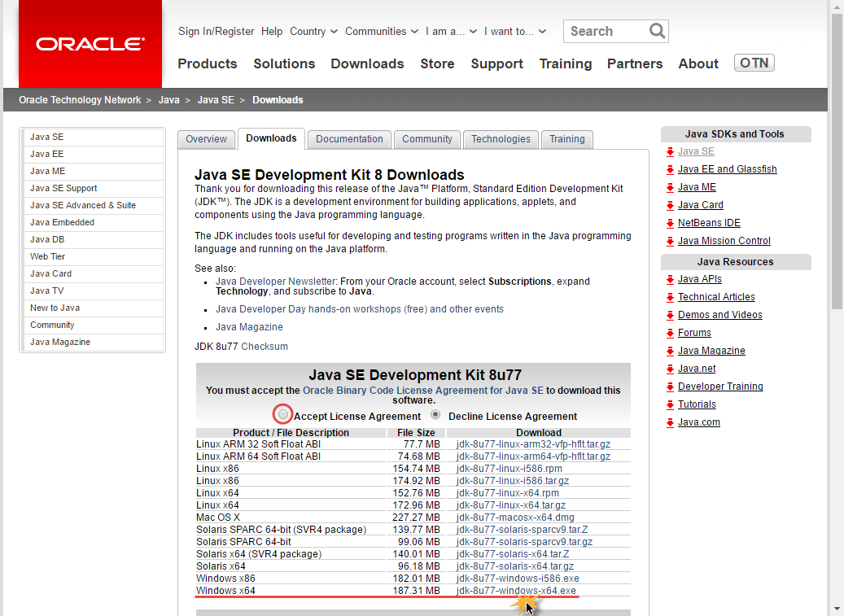This screenshot has width=844, height=616.
Task: Click the red arrow icon beside Forums
Action: pyautogui.click(x=670, y=334)
